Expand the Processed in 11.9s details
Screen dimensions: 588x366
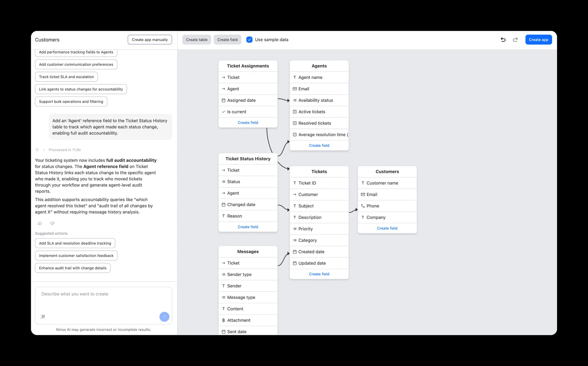coord(44,150)
